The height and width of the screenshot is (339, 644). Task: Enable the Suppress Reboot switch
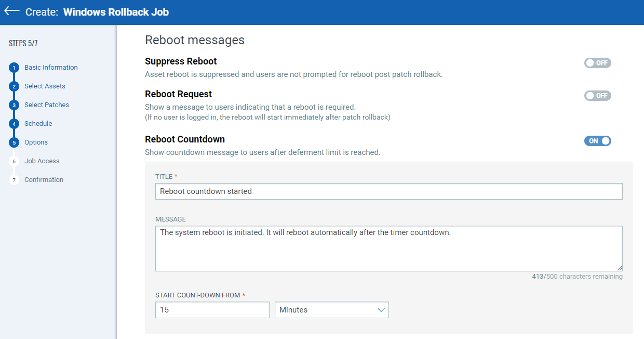click(x=597, y=62)
